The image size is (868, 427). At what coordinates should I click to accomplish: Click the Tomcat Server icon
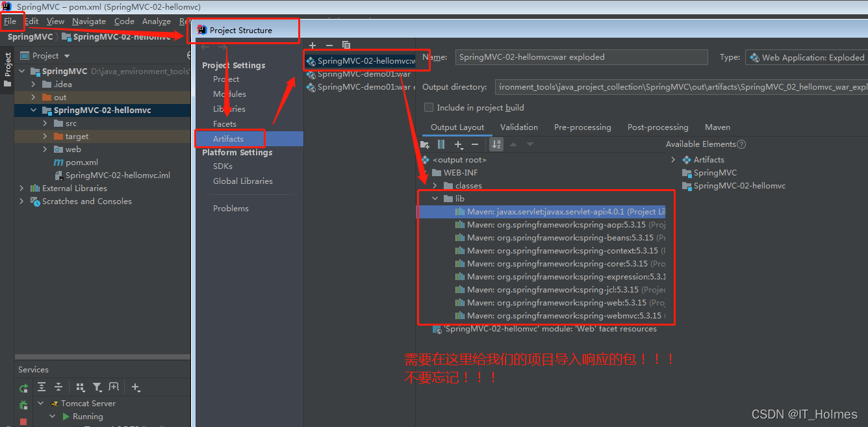tap(55, 404)
